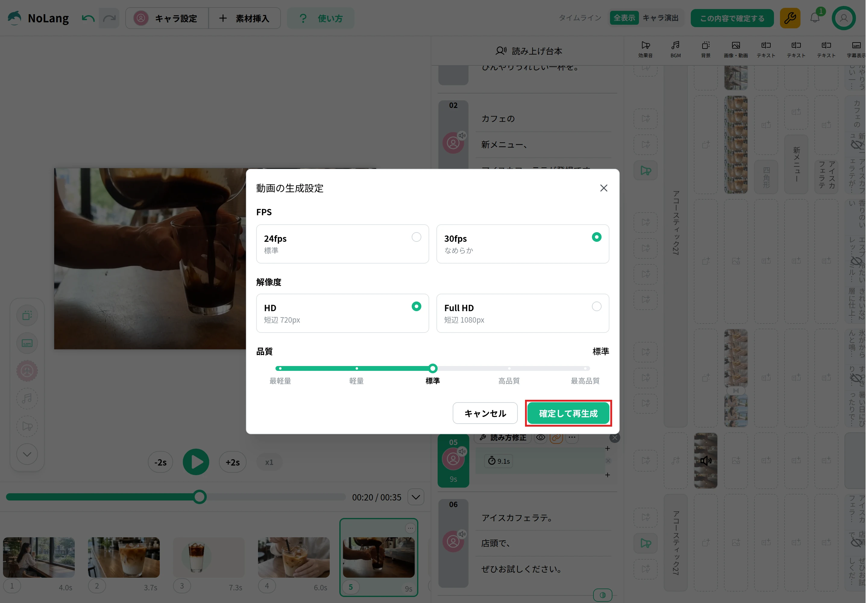Screen dimensions: 868x603
Task: Open the user profile avatar
Action: pos(844,18)
